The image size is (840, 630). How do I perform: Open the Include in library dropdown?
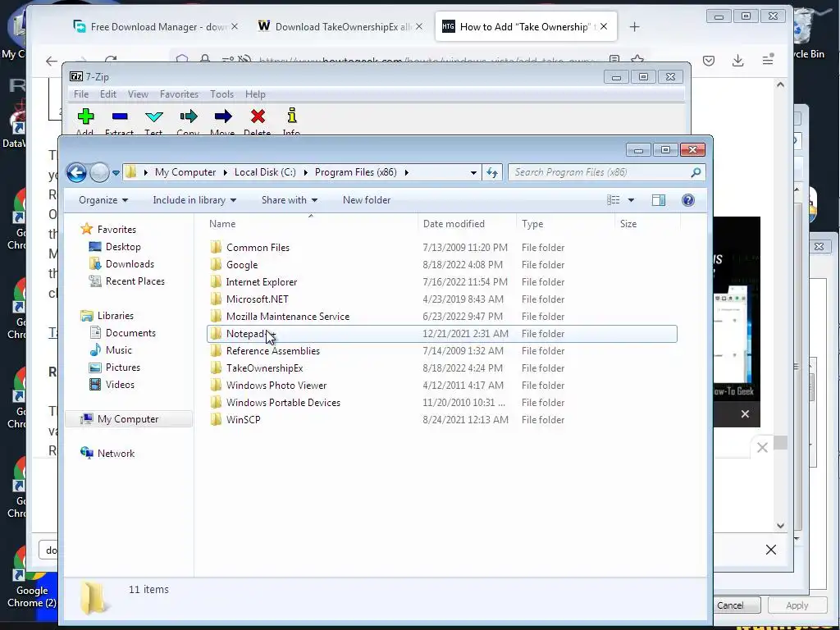(x=194, y=200)
